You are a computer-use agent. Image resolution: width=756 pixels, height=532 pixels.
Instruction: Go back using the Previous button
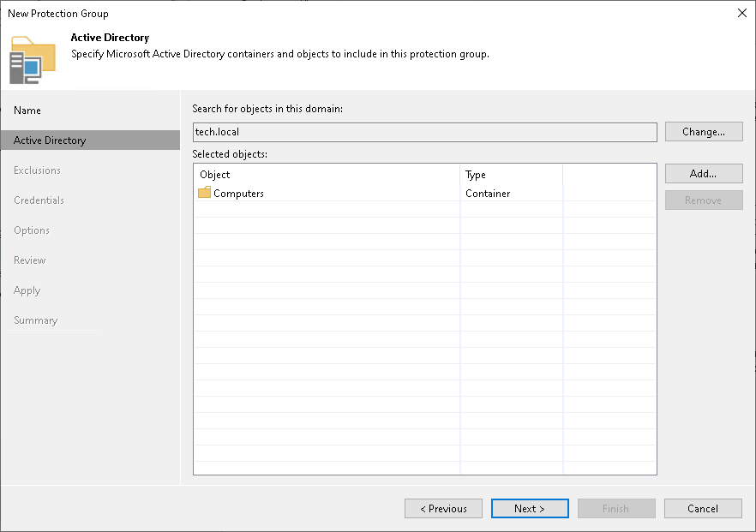tap(443, 508)
